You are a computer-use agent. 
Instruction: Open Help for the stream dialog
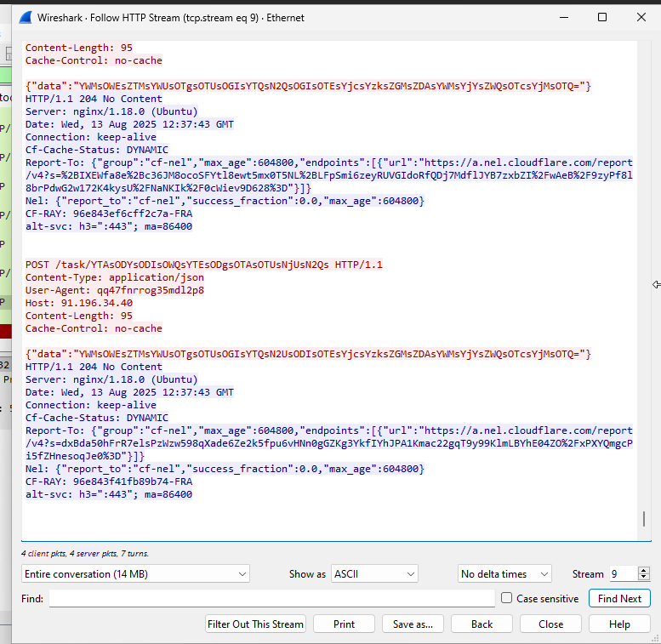pyautogui.click(x=619, y=624)
